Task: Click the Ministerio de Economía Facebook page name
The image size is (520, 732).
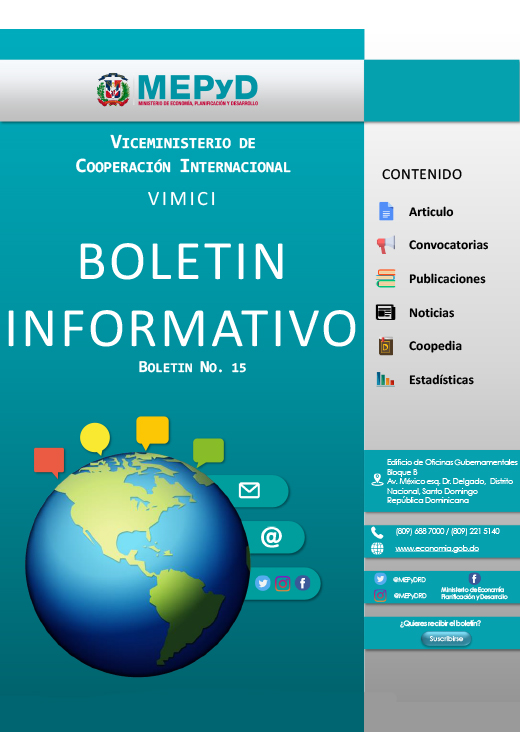Action: tap(474, 593)
